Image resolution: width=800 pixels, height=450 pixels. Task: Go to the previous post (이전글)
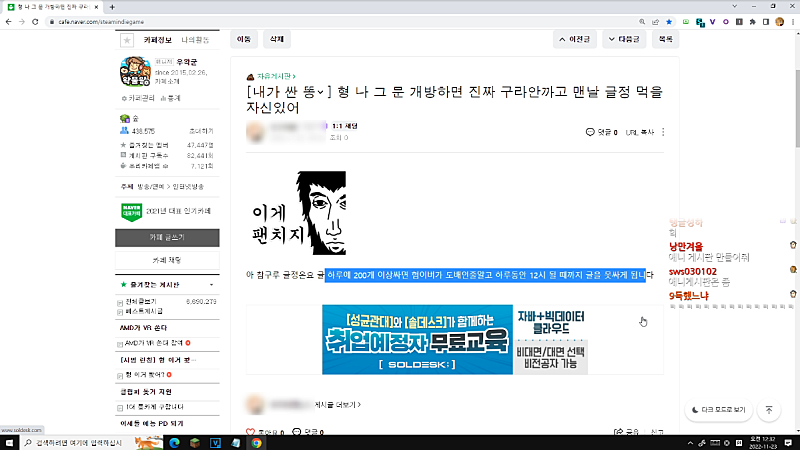coord(574,39)
